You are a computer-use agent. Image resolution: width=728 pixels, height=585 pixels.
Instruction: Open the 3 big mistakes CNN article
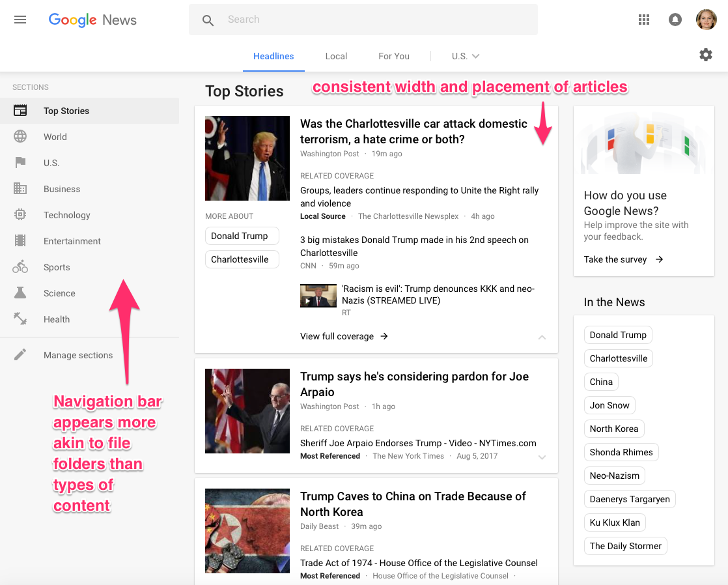(414, 246)
